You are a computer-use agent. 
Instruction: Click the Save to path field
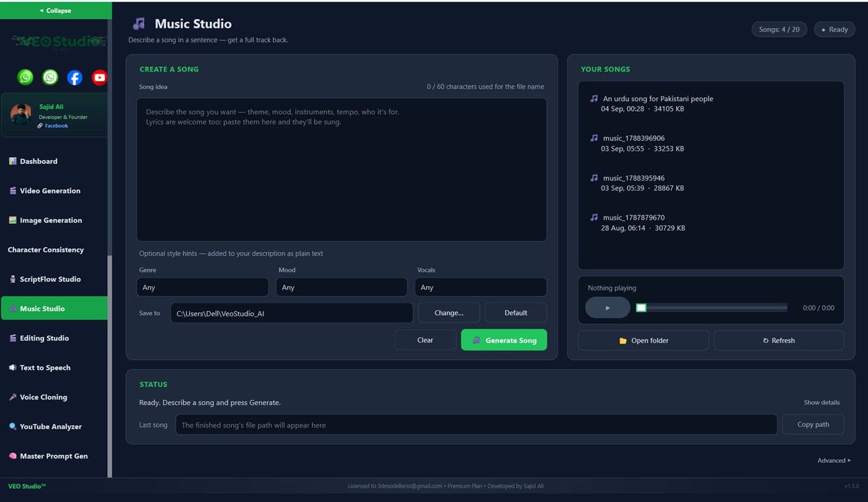[291, 313]
